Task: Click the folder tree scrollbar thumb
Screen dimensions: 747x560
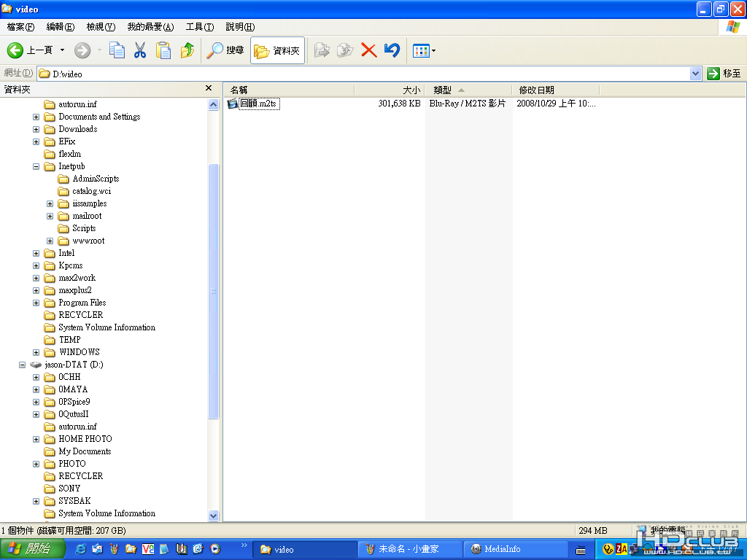Action: (x=214, y=290)
